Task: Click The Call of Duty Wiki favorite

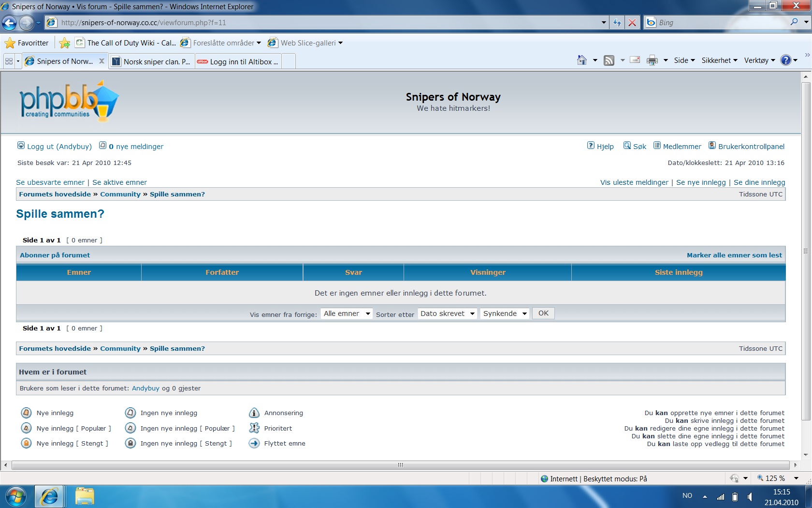Action: [126, 43]
